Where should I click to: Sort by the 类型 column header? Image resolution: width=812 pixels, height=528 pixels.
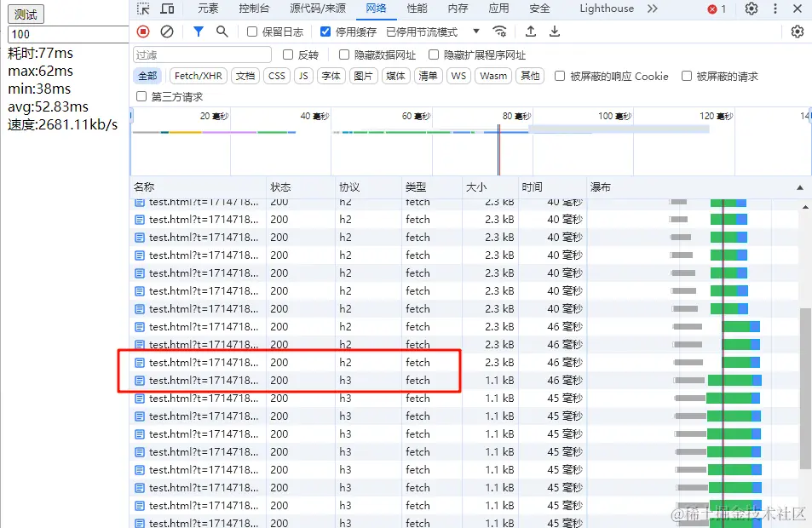pyautogui.click(x=431, y=187)
